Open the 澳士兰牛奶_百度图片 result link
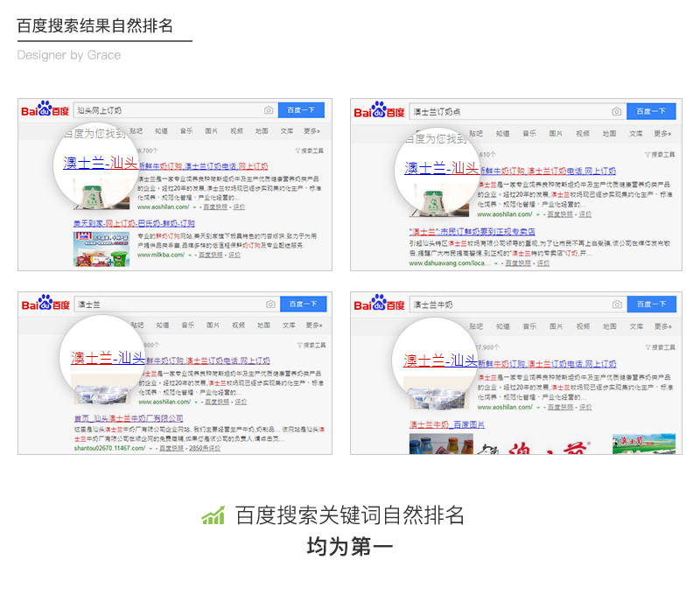The width and height of the screenshot is (700, 595). coord(447,424)
